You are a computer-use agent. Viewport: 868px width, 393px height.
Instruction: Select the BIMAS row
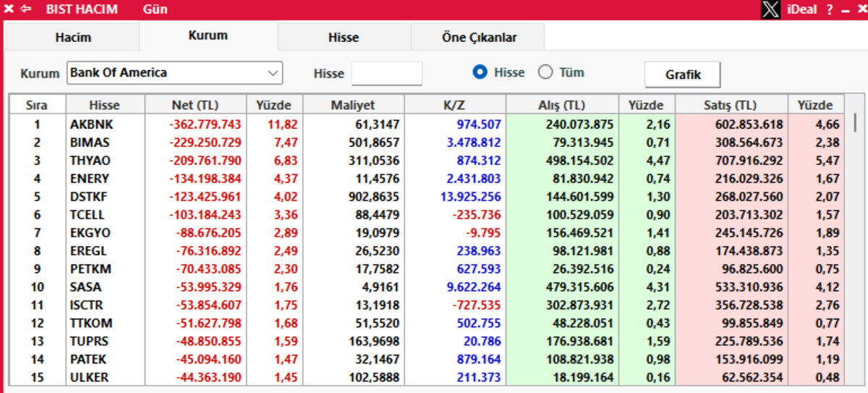tap(427, 143)
